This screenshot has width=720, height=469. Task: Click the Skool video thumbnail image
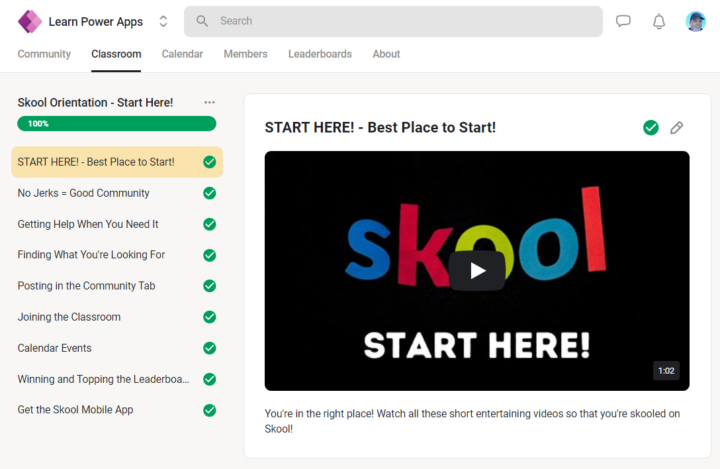pyautogui.click(x=477, y=271)
